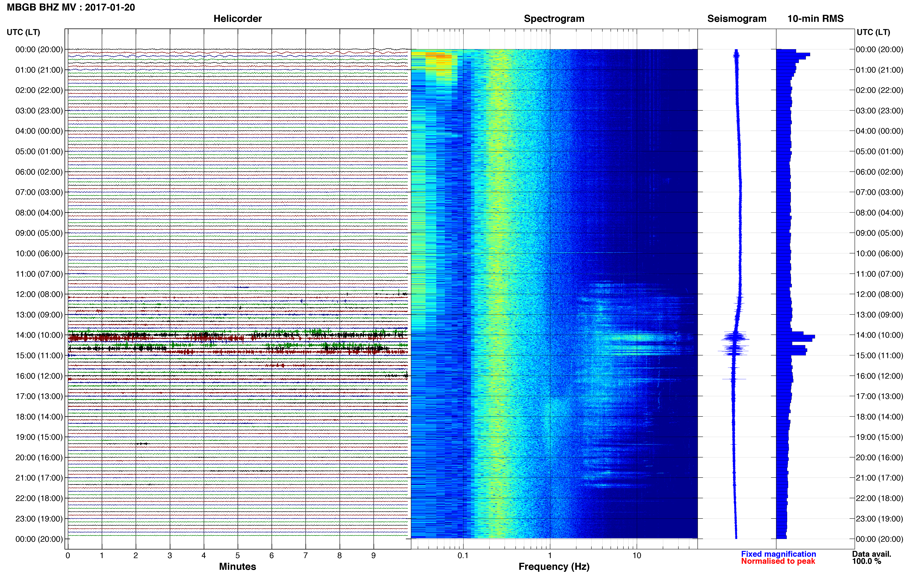This screenshot has height=578, width=924.
Task: Click the '0.1' frequency tick label
Action: tap(463, 555)
